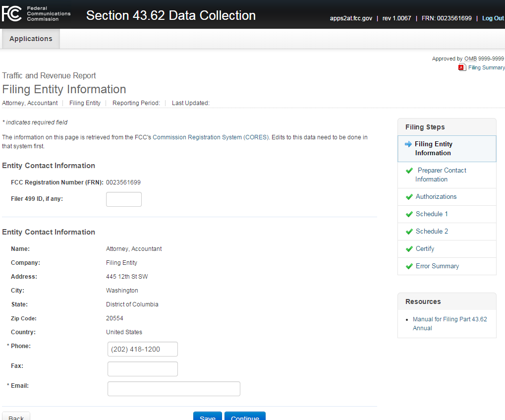Click the PDF Filing Summary icon
Viewport: 505px width, 420px height.
pos(461,67)
